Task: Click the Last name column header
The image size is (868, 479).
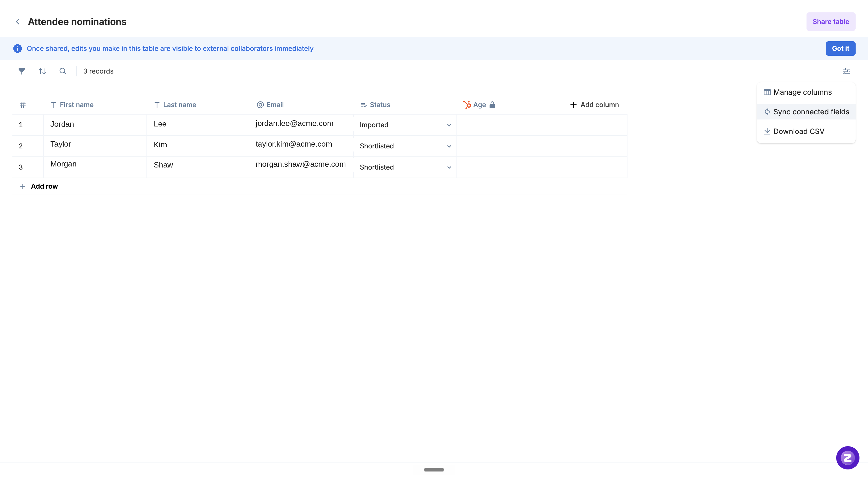Action: pyautogui.click(x=180, y=105)
